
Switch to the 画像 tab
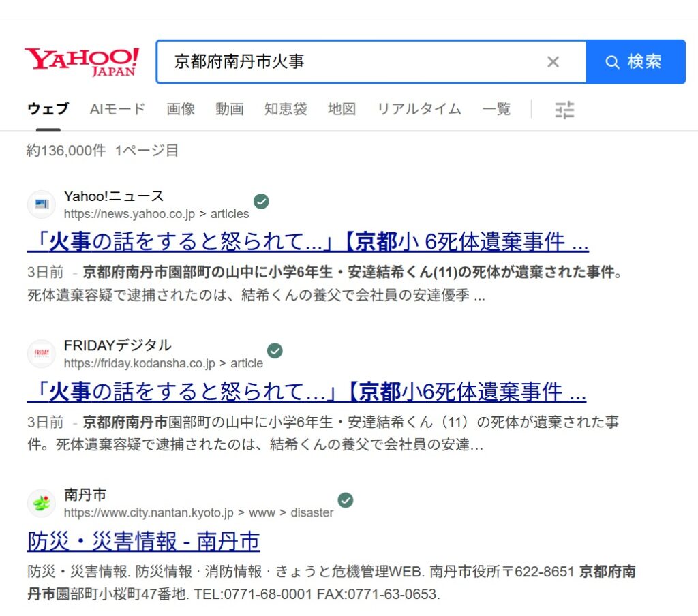click(x=181, y=109)
